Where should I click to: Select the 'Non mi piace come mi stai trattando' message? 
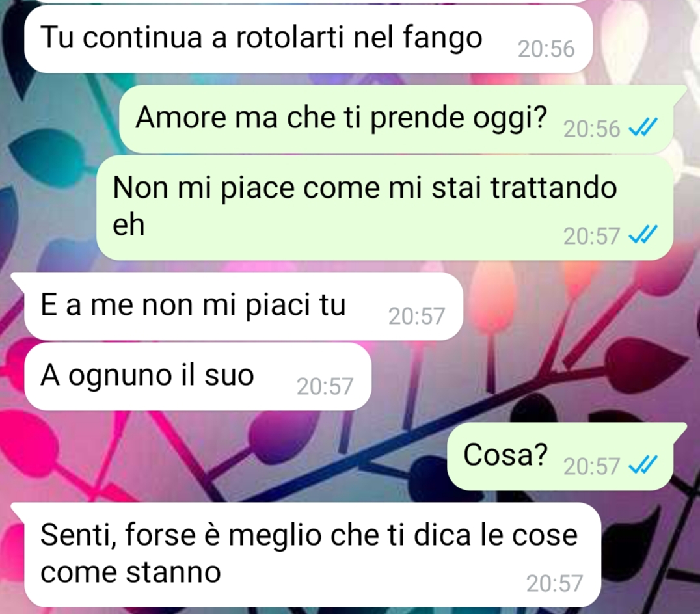(385, 208)
